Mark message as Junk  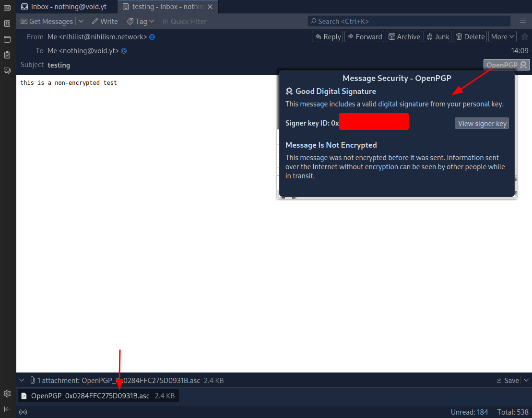coord(437,36)
